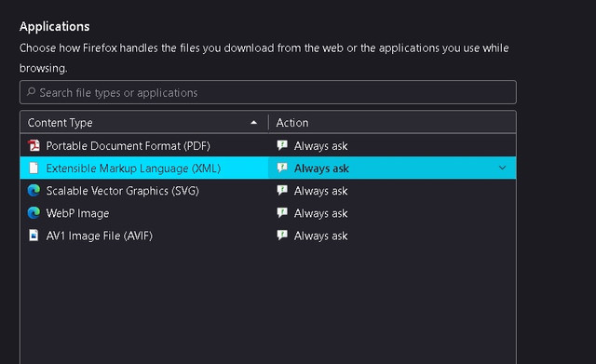Click the AVIF image file icon
Screen dimensions: 596x364
(34, 236)
